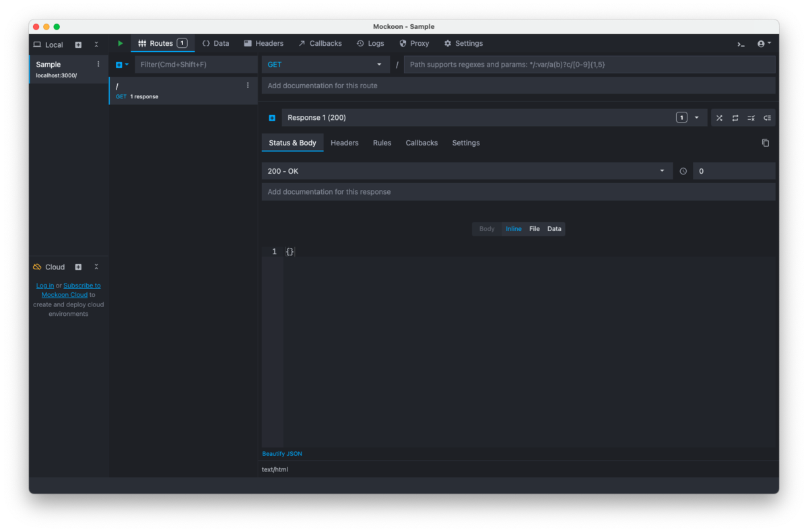Select the response Headers tab
Viewport: 808px width, 532px height.
pos(345,143)
